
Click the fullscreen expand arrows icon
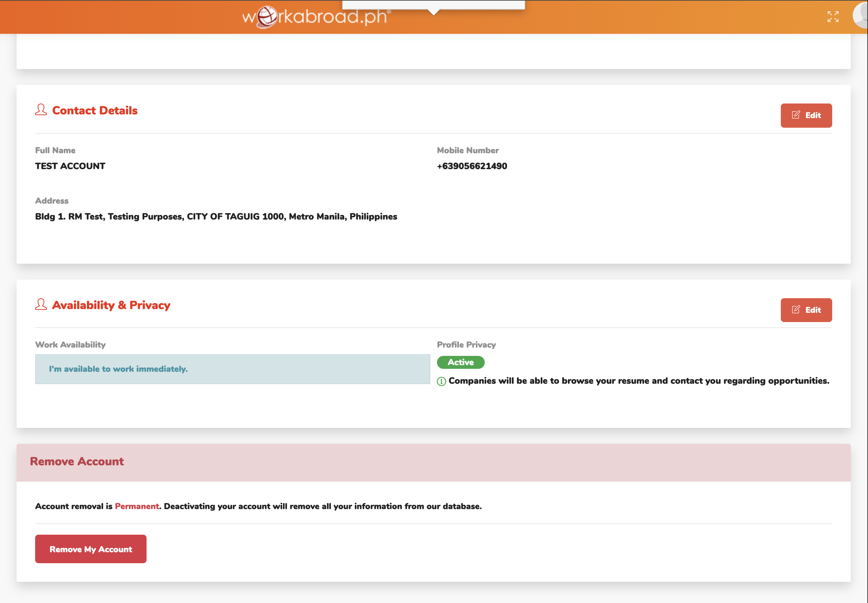pos(833,17)
